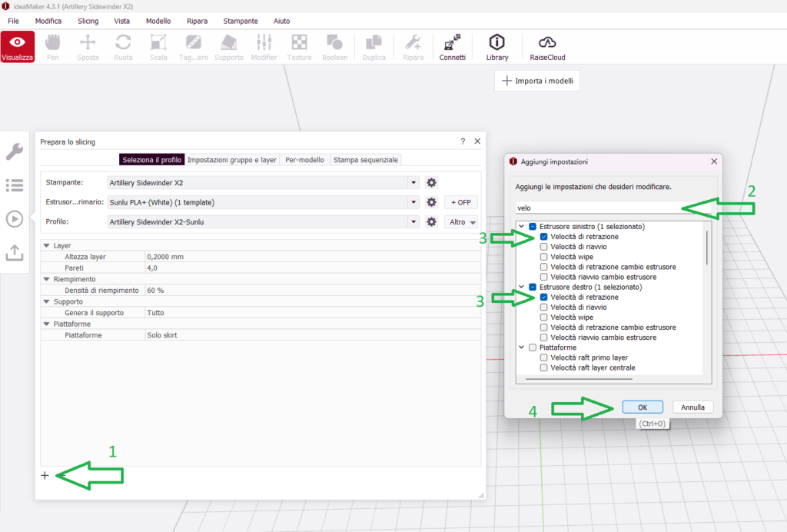The image size is (787, 532).
Task: Click the Densità di riempimento value 60 %
Action: pyautogui.click(x=313, y=290)
